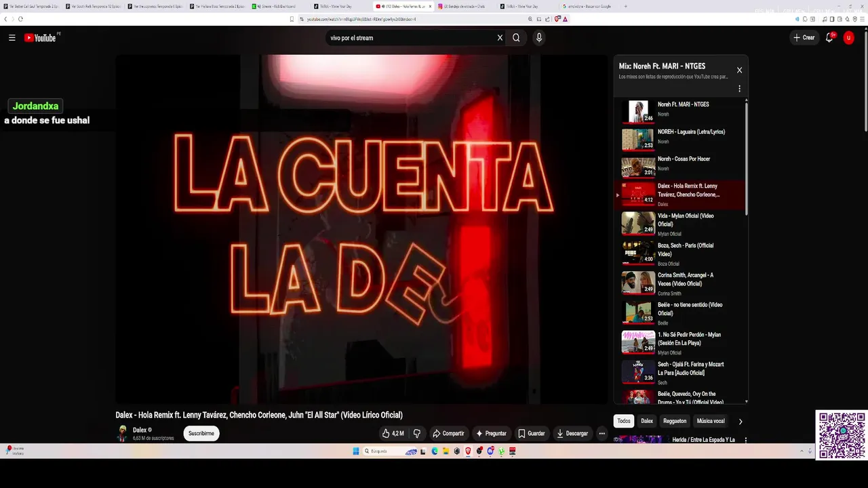Viewport: 868px width, 488px height.
Task: Select the Dalex filter chip
Action: [x=647, y=421]
